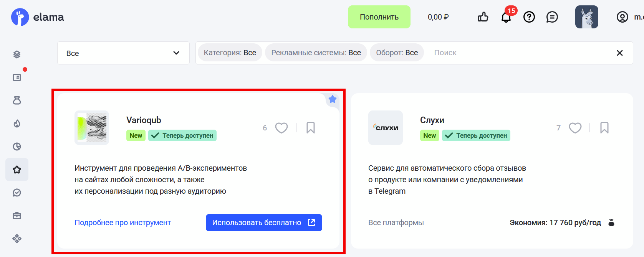Click the thumbs-up icon in header
This screenshot has height=257, width=644.
(x=483, y=17)
